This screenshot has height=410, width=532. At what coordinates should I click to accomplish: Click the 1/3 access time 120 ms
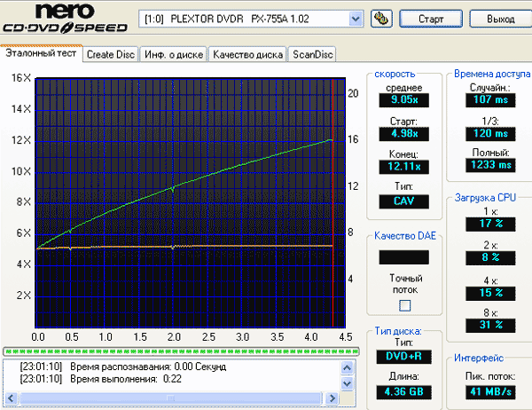(490, 133)
